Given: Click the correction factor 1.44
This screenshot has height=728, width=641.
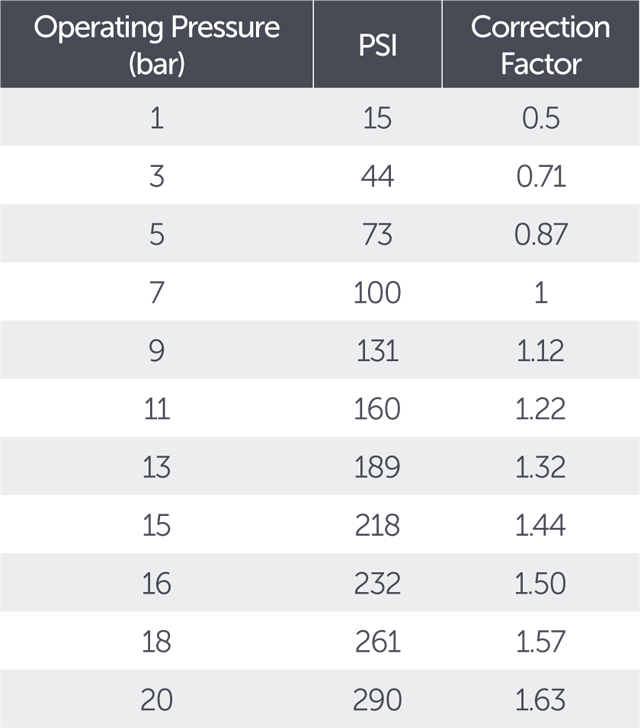Looking at the screenshot, I should pos(541,526).
